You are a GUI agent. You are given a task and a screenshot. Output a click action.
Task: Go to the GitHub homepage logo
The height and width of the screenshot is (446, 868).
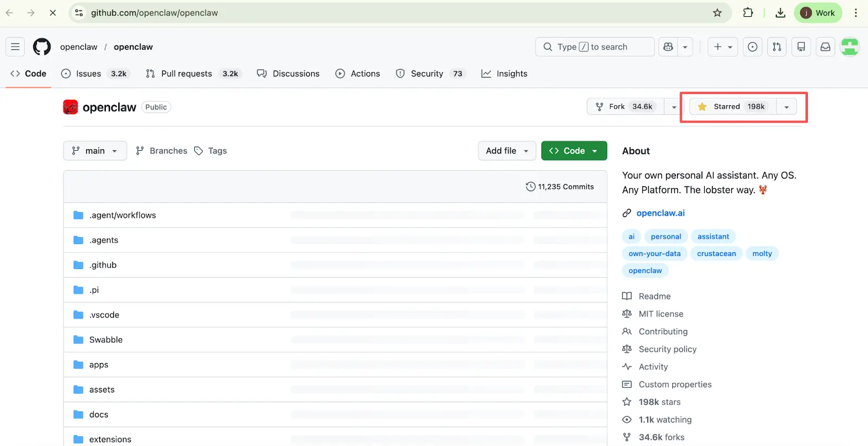tap(42, 47)
